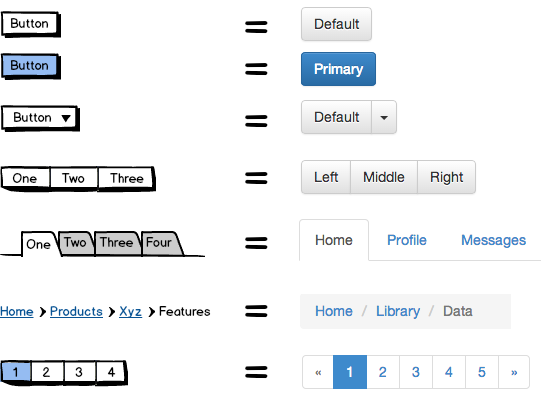Select the Right button in button group
Screen dimensions: 541x395
tap(446, 177)
